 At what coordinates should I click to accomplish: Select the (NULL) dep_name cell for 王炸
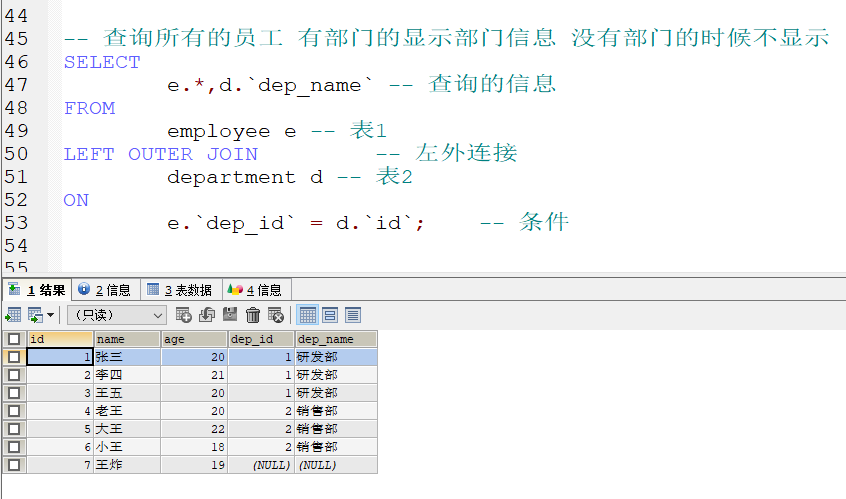tap(336, 464)
